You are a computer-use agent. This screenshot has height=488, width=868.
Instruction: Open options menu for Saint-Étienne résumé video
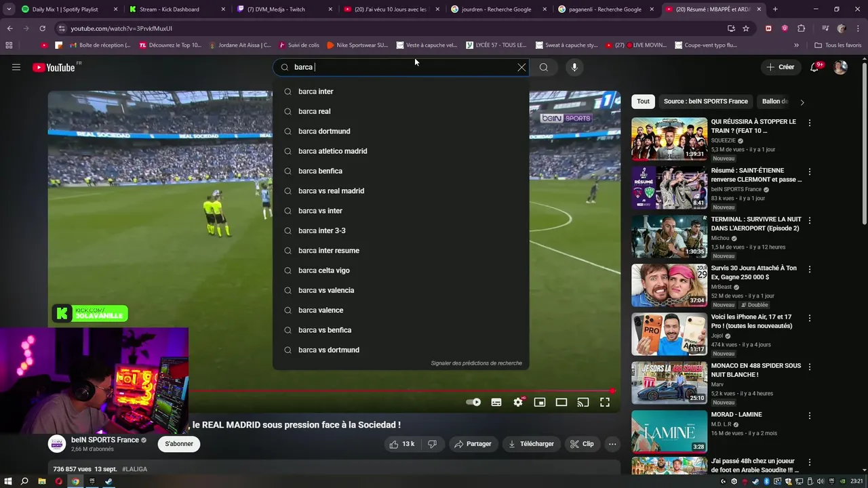(810, 172)
